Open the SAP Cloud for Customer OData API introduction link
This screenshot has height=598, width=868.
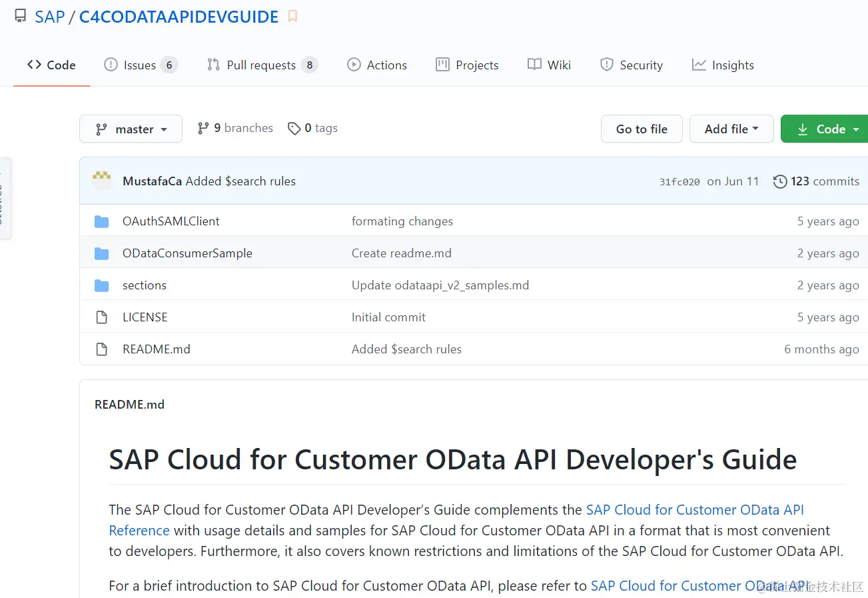coord(700,585)
